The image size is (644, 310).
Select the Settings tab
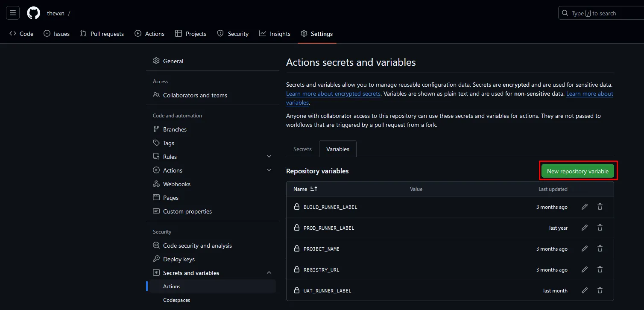tap(317, 34)
